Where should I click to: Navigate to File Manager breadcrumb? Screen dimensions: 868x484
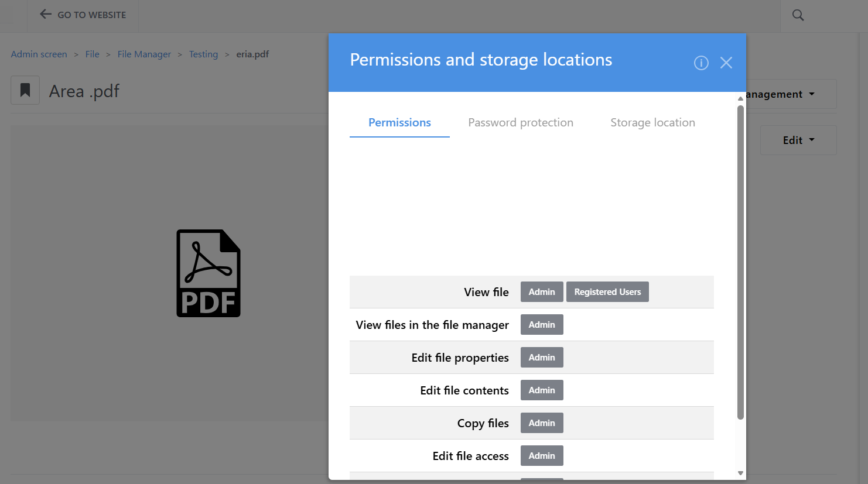click(144, 54)
